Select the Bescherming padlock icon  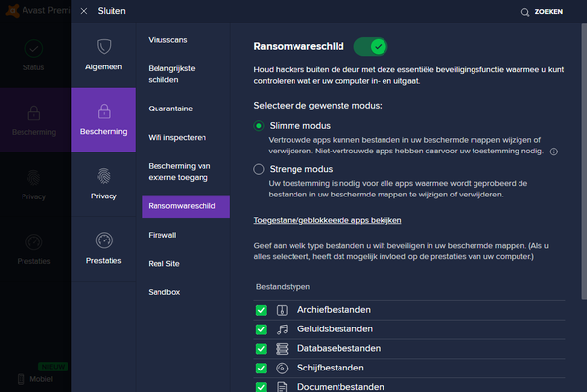coord(104,109)
